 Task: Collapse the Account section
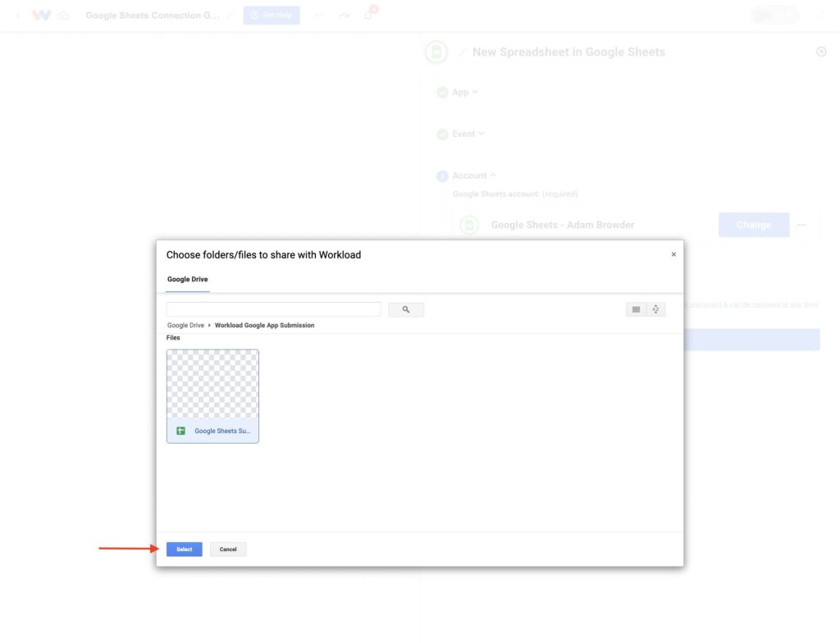pos(473,176)
